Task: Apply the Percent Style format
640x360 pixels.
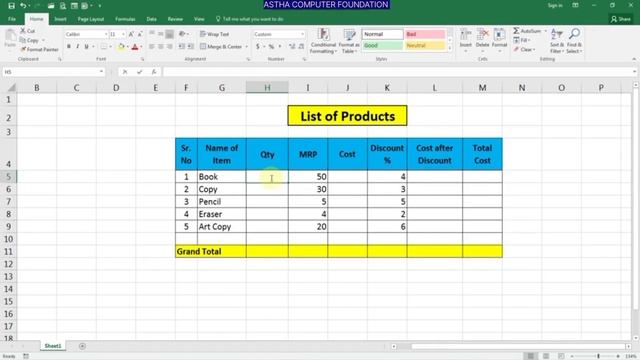Action: [271, 47]
